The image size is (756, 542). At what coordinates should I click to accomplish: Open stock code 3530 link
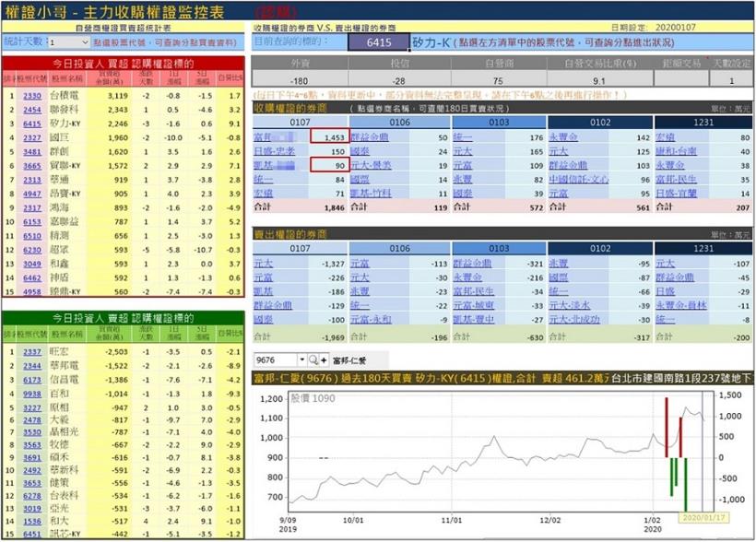(32, 432)
